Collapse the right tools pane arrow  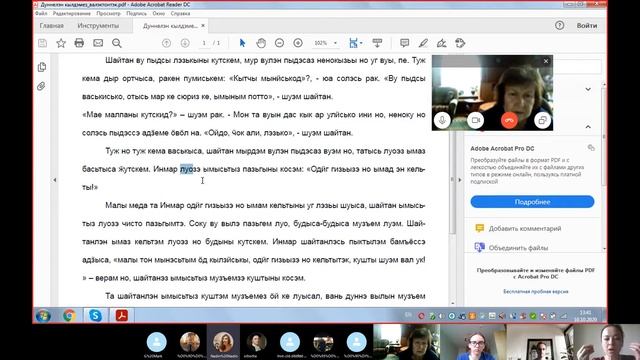(x=460, y=180)
